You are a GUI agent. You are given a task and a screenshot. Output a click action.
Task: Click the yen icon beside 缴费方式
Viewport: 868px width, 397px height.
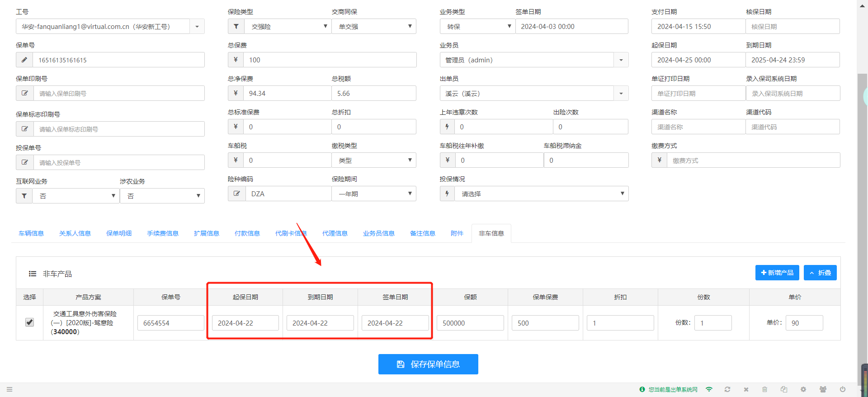(x=659, y=160)
